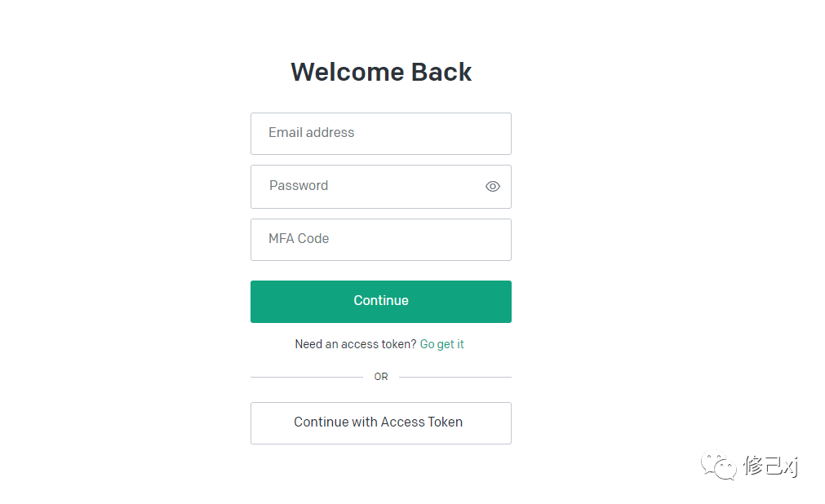Click the words "Access Token" on outlined button
This screenshot has width=825, height=504.
(x=421, y=422)
